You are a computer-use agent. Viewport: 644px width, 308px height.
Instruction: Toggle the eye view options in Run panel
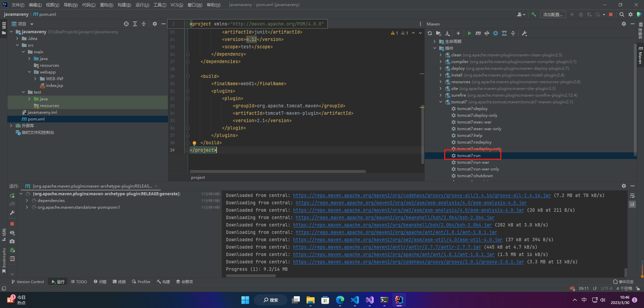pyautogui.click(x=12, y=233)
